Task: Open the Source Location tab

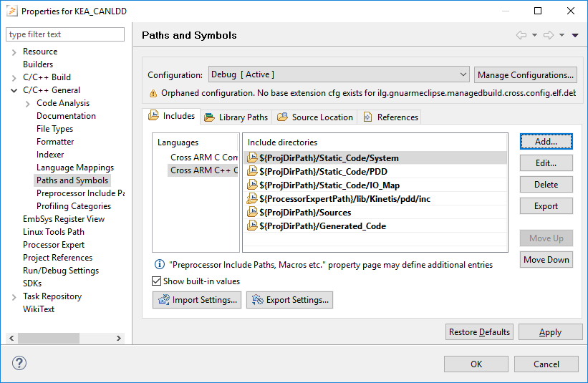Action: tap(315, 117)
